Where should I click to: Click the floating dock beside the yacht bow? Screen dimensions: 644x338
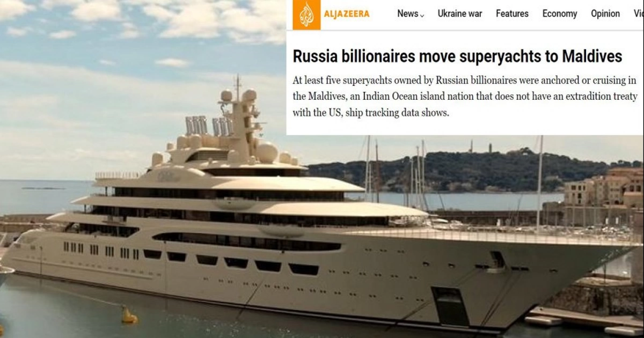(x=582, y=318)
